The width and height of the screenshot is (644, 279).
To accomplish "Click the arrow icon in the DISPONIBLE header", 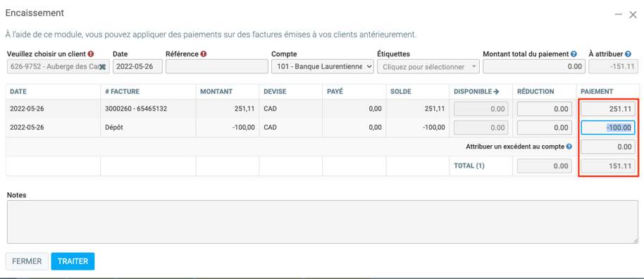I will (x=496, y=92).
